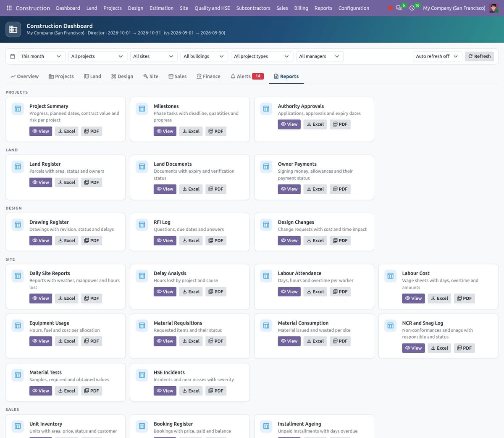Screen dimensions: 504x438
Task: Click the Authority Approvals report icon
Action: pos(266,109)
